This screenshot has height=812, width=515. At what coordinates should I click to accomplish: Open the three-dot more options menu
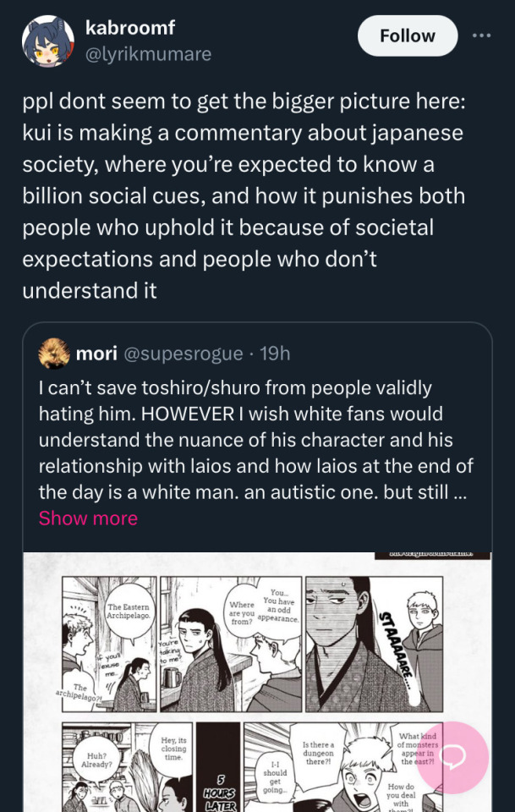coord(481,36)
